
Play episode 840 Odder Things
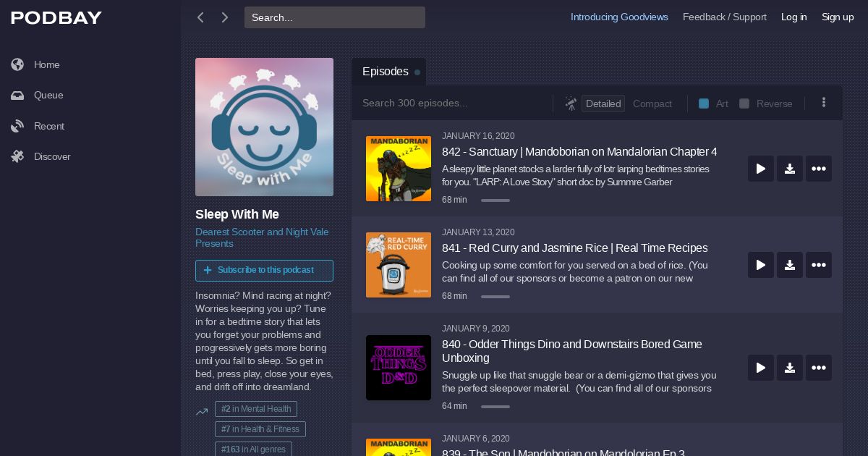(x=761, y=368)
